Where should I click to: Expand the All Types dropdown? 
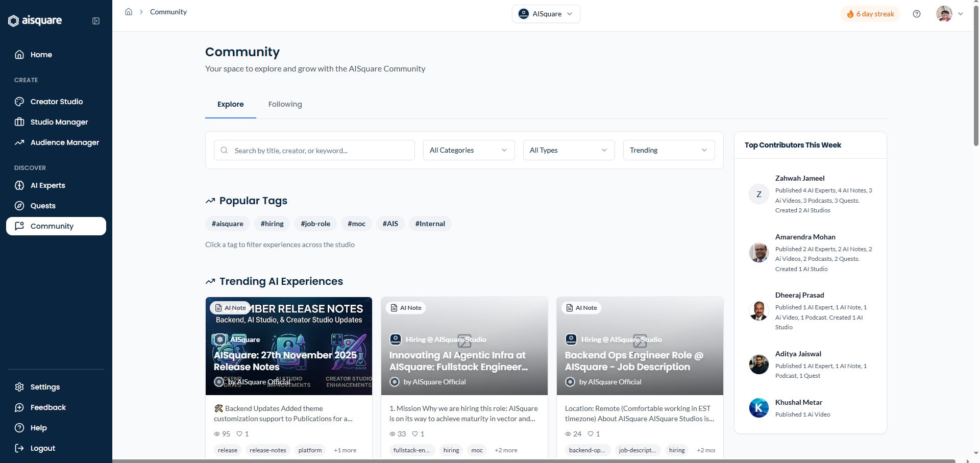pos(569,150)
